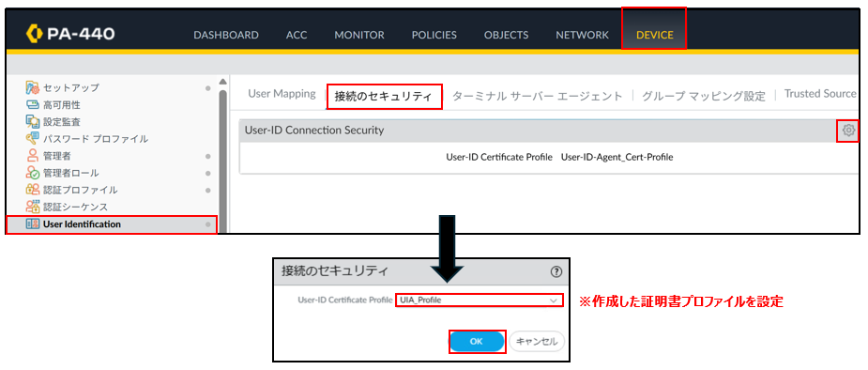Select 認証プロファイル in the sidebar tree
Screen dimensions: 868x370
pos(81,190)
